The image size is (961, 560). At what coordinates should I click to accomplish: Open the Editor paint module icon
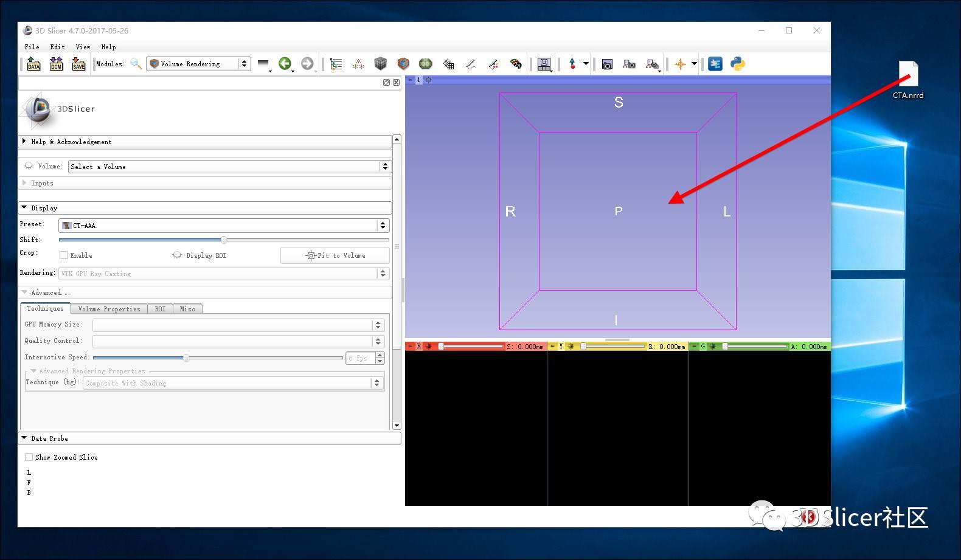pos(493,64)
